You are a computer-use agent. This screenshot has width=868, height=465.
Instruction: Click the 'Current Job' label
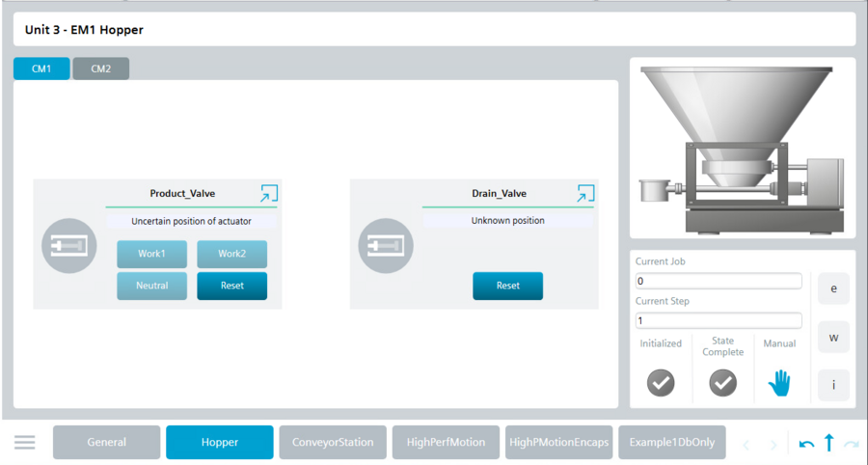(660, 261)
